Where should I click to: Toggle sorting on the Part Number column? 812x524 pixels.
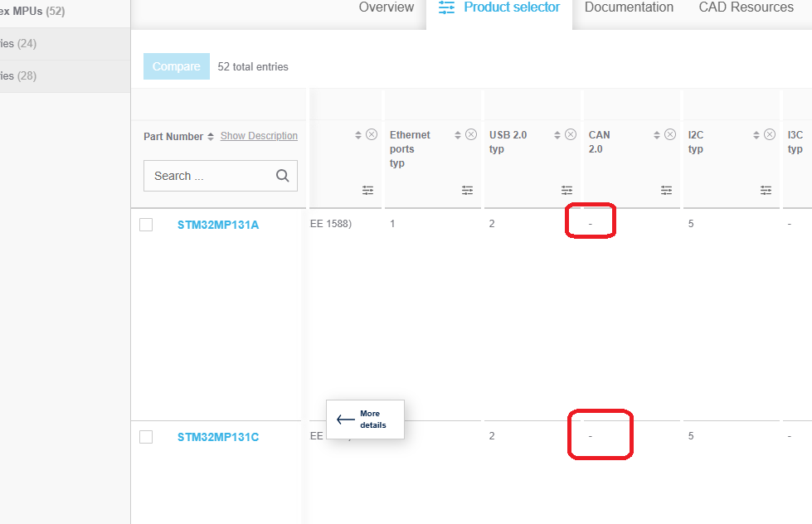(212, 136)
